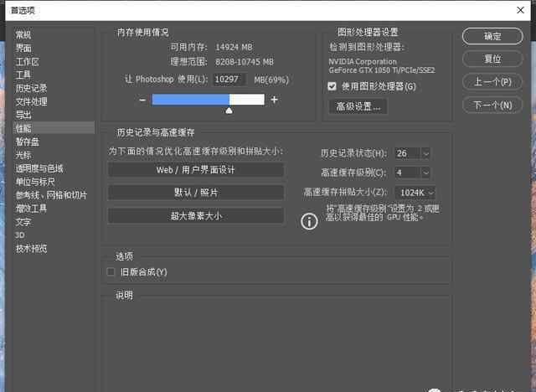Toggle 使用图形处理器(G) checkbox

click(332, 86)
